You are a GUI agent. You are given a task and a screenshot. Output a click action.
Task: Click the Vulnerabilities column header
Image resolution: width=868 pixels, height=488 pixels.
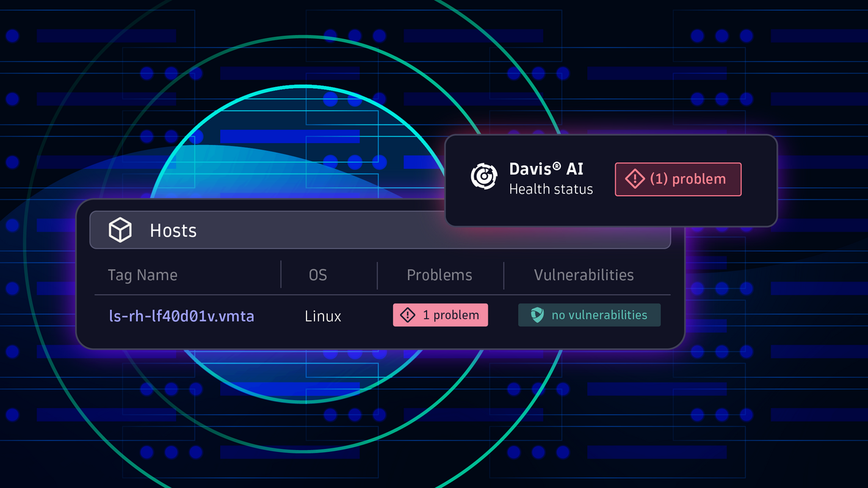(x=584, y=275)
